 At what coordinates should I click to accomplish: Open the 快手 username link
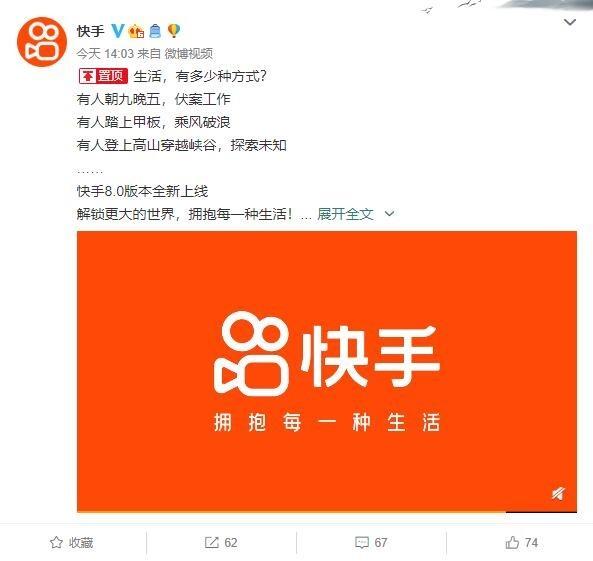(90, 31)
